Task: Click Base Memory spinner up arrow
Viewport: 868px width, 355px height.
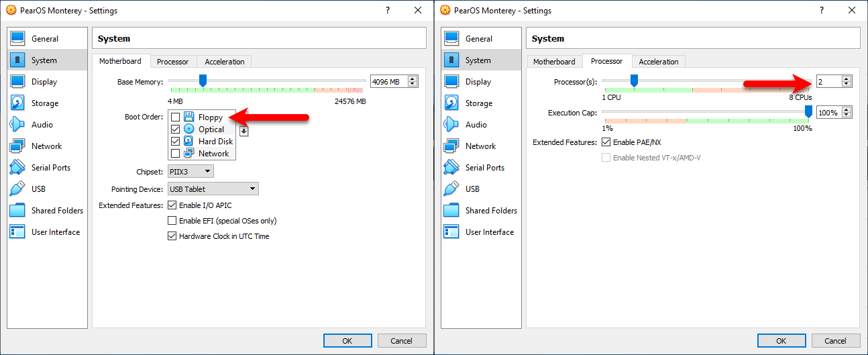Action: [x=413, y=79]
